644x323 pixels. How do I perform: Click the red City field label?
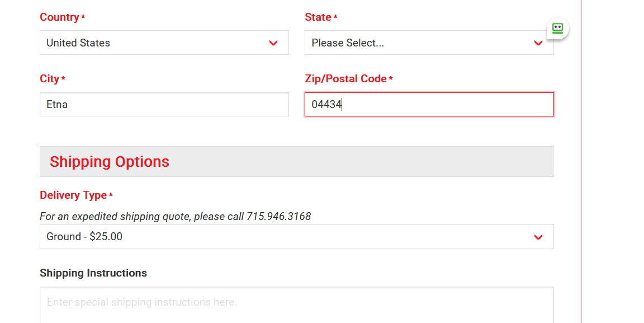[x=50, y=78]
